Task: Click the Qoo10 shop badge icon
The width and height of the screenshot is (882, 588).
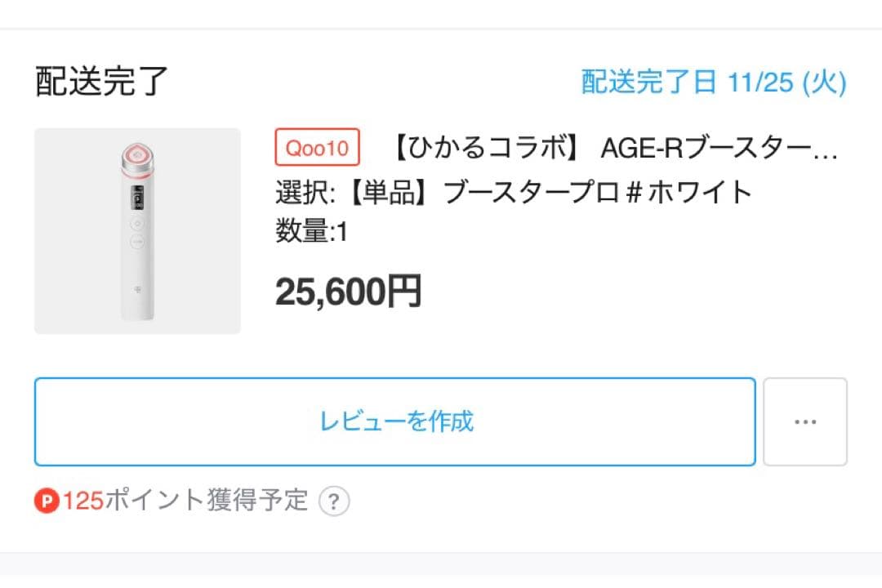Action: tap(317, 148)
